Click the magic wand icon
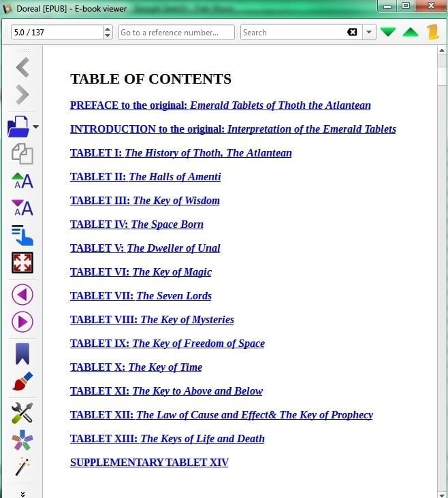This screenshot has width=448, height=498. (x=22, y=467)
